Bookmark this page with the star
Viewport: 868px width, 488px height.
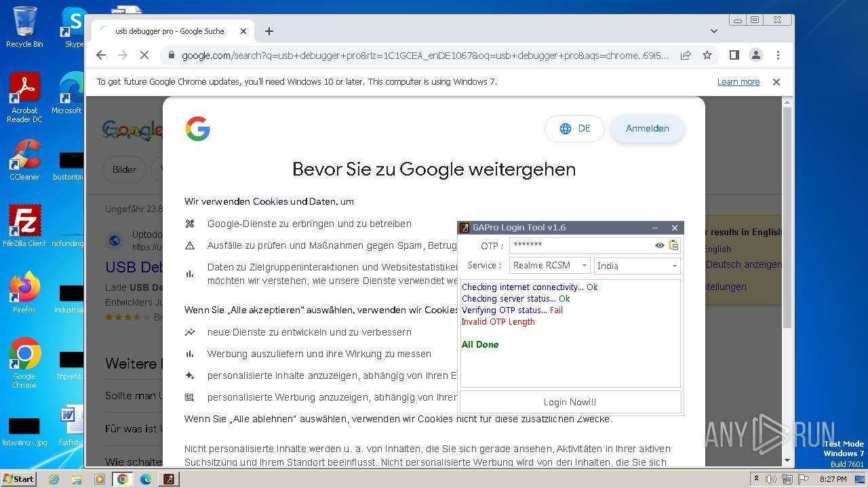(707, 56)
